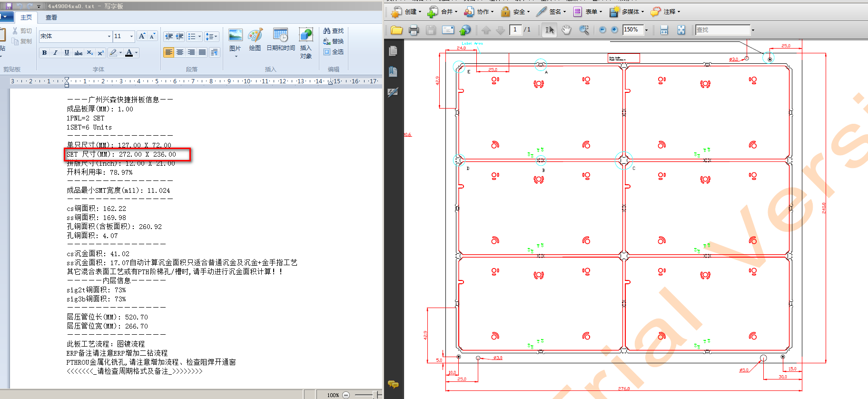Zoom in the PDF with the plus button

(x=614, y=30)
